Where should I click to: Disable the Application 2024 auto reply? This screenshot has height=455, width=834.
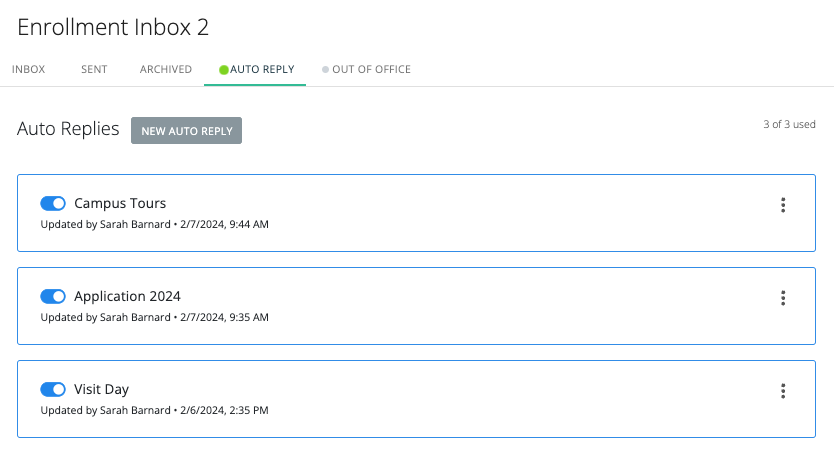point(53,297)
